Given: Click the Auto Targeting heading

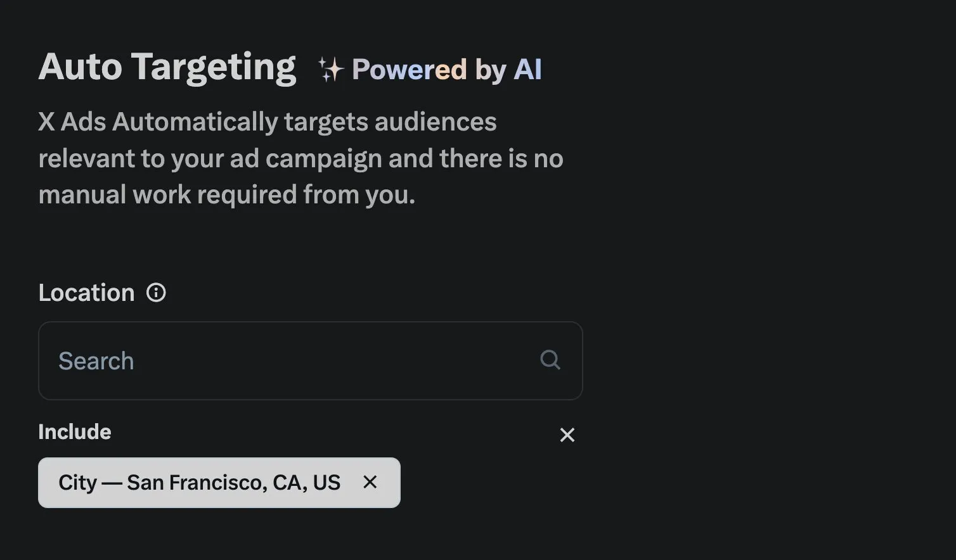Looking at the screenshot, I should tap(167, 68).
